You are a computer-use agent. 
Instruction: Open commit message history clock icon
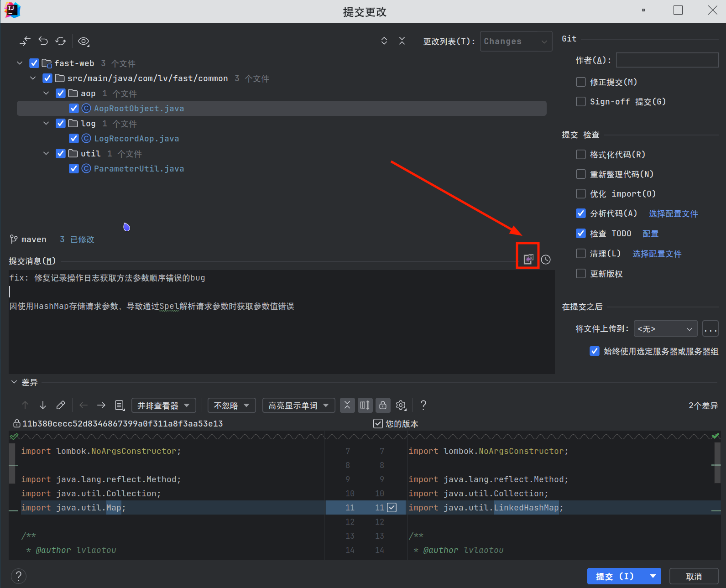tap(546, 260)
